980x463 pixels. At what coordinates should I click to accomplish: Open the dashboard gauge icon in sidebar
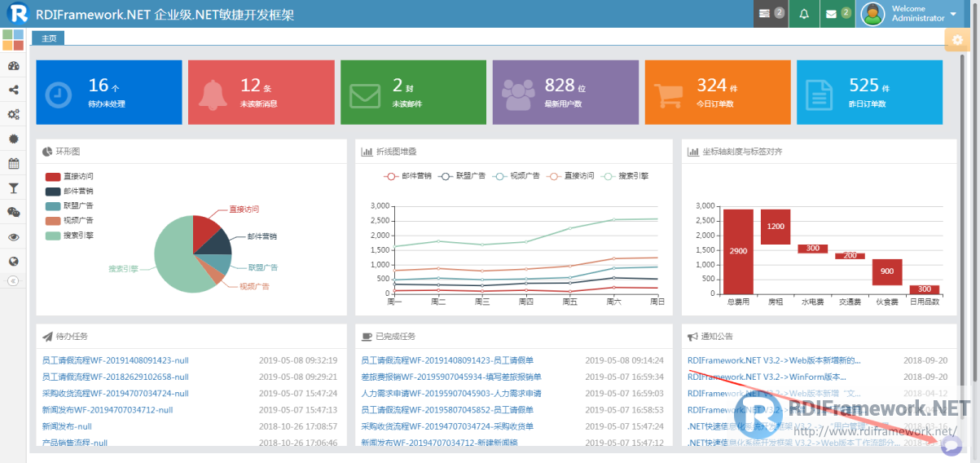click(13, 66)
